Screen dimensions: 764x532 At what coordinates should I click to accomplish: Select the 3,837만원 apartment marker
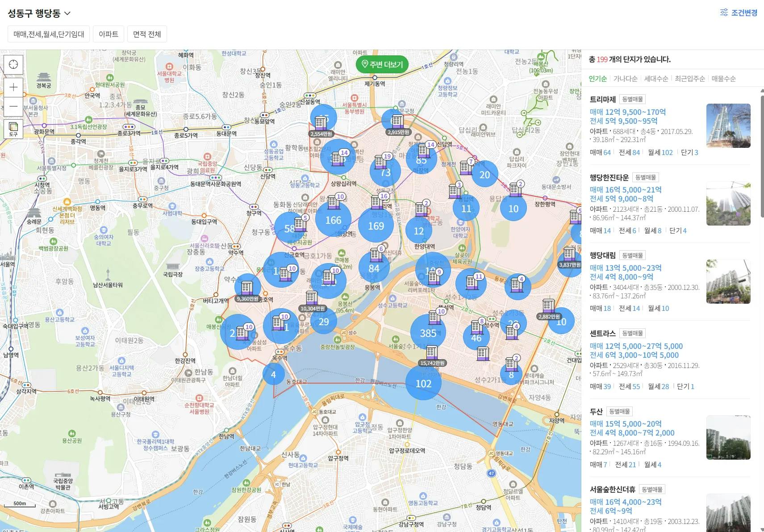coord(569,258)
